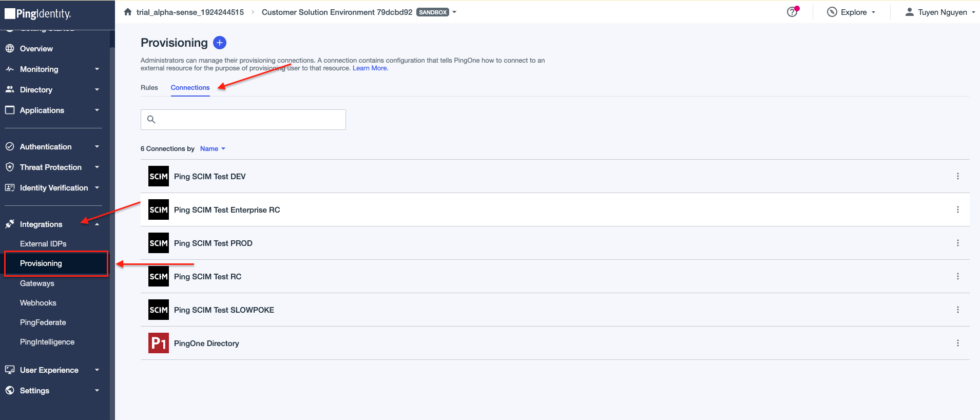Open more options for PingOne Directory

958,343
